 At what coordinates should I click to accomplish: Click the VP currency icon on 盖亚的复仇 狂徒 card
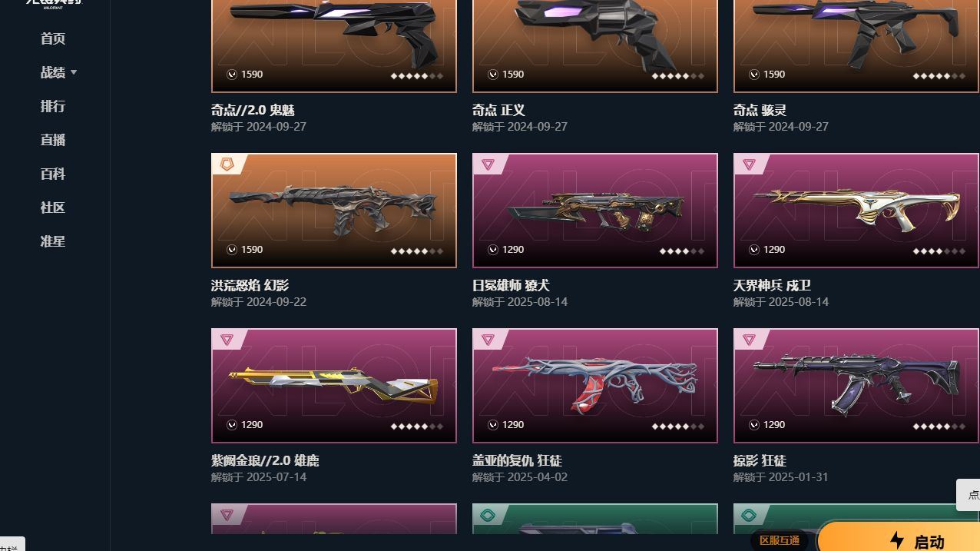coord(492,425)
